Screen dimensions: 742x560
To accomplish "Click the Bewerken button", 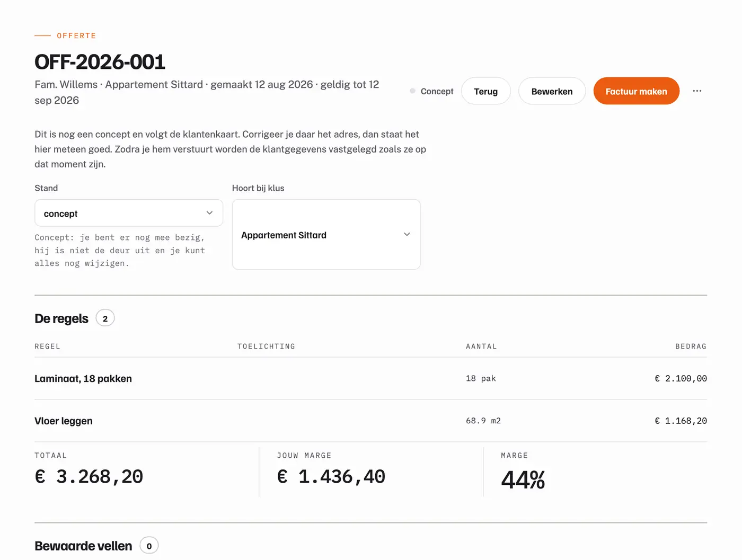I will coord(552,91).
